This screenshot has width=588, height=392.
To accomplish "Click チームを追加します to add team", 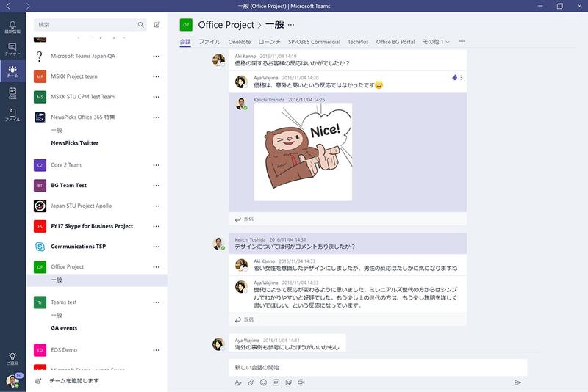I will [x=74, y=381].
